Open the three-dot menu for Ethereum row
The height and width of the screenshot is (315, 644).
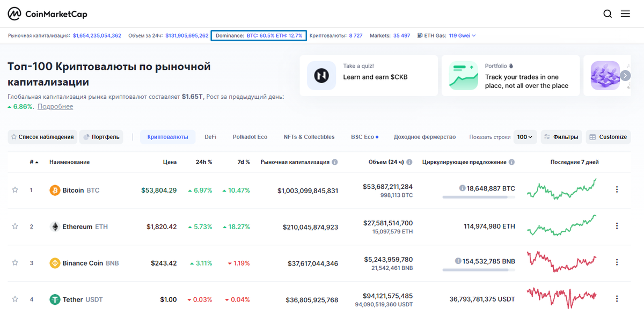point(617,226)
